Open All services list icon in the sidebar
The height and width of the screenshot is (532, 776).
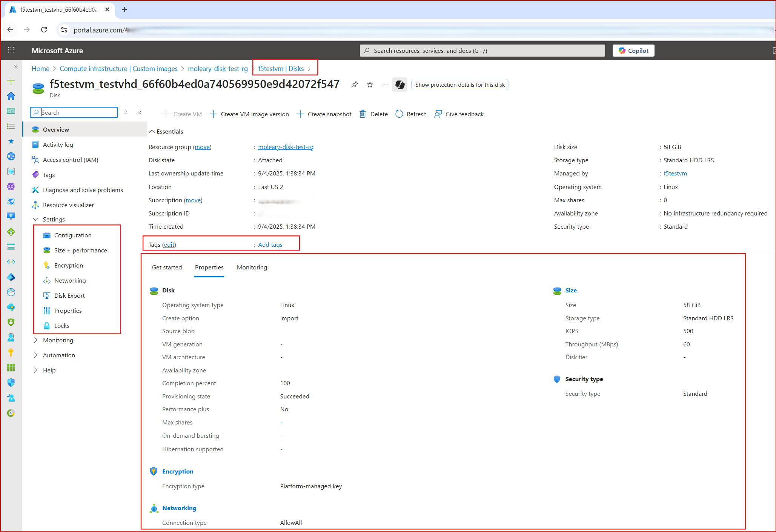[11, 126]
